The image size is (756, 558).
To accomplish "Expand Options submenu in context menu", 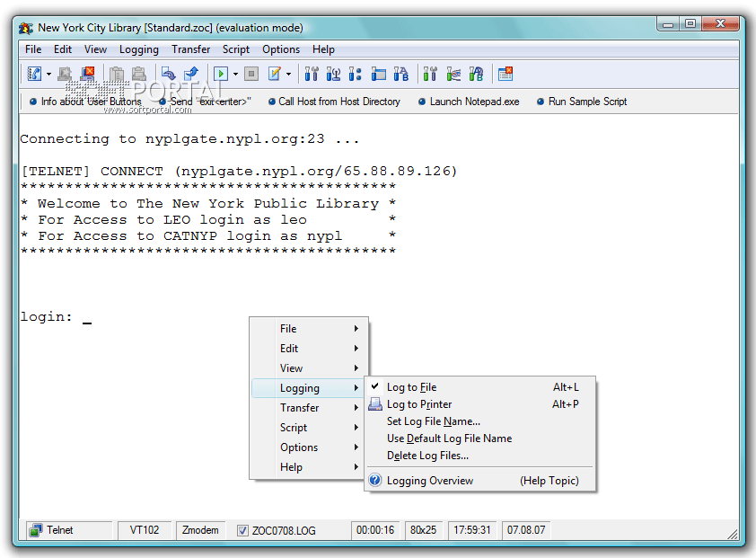I will click(309, 447).
